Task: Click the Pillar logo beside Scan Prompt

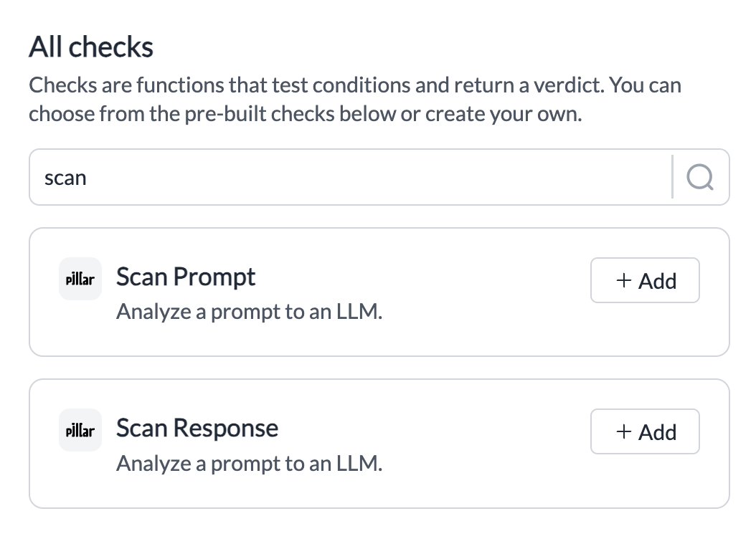Action: [80, 279]
